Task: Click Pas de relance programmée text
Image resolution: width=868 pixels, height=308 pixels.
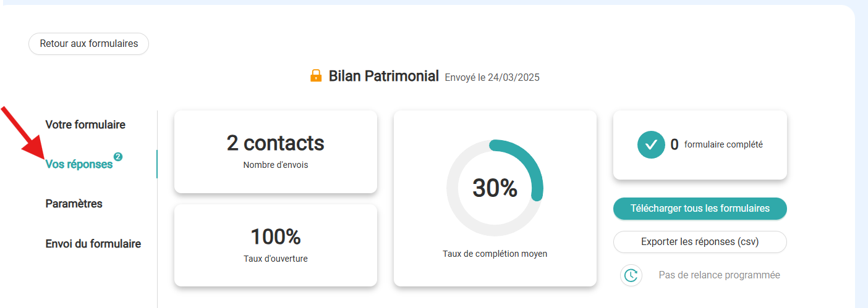Action: (720, 275)
